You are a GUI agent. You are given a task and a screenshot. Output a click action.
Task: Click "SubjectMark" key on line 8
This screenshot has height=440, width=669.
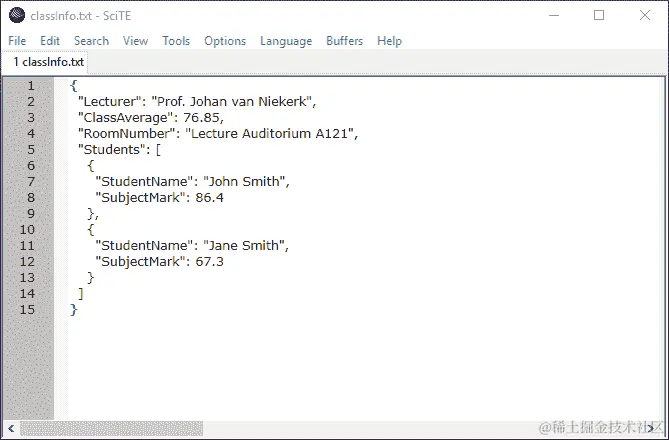coord(140,198)
